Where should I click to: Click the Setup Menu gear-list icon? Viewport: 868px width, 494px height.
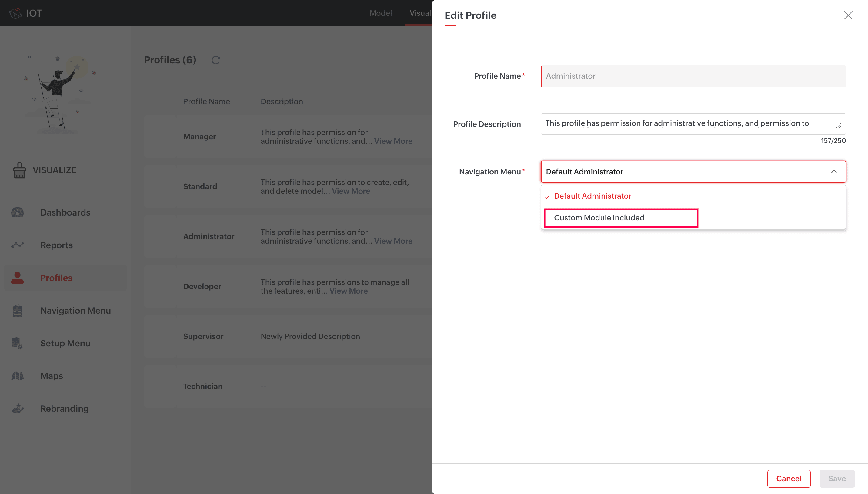[x=17, y=343]
